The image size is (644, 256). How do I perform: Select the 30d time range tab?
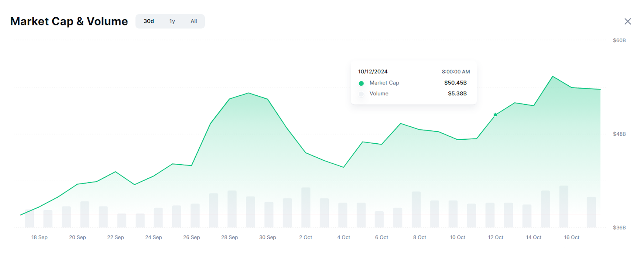coord(149,21)
